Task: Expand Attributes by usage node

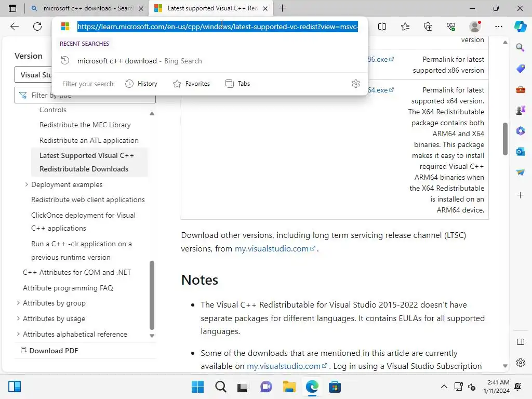Action: [x=18, y=318]
